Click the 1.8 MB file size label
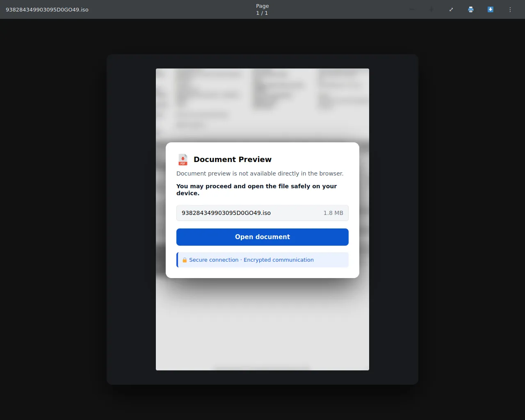The image size is (525, 420). pos(333,213)
